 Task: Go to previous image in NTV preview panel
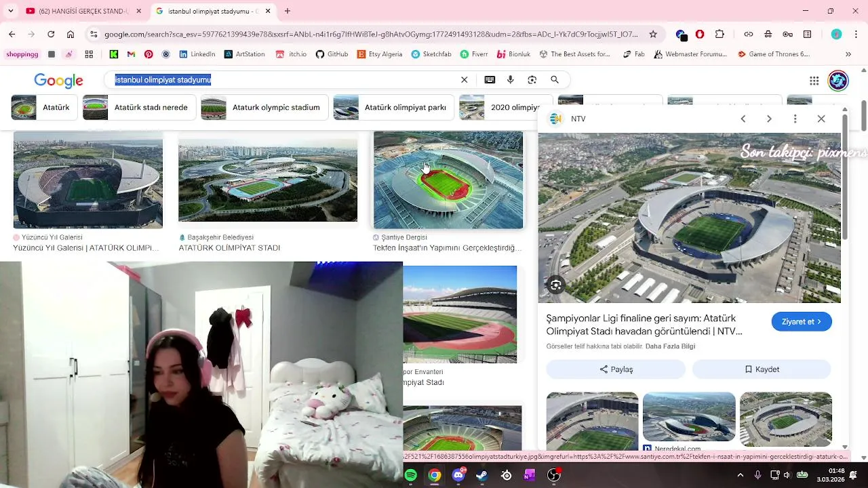tap(743, 119)
